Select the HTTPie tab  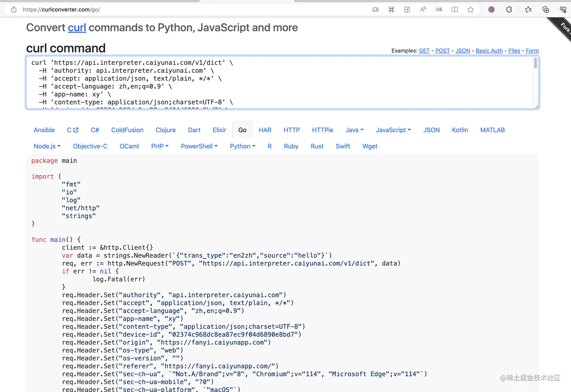[322, 130]
